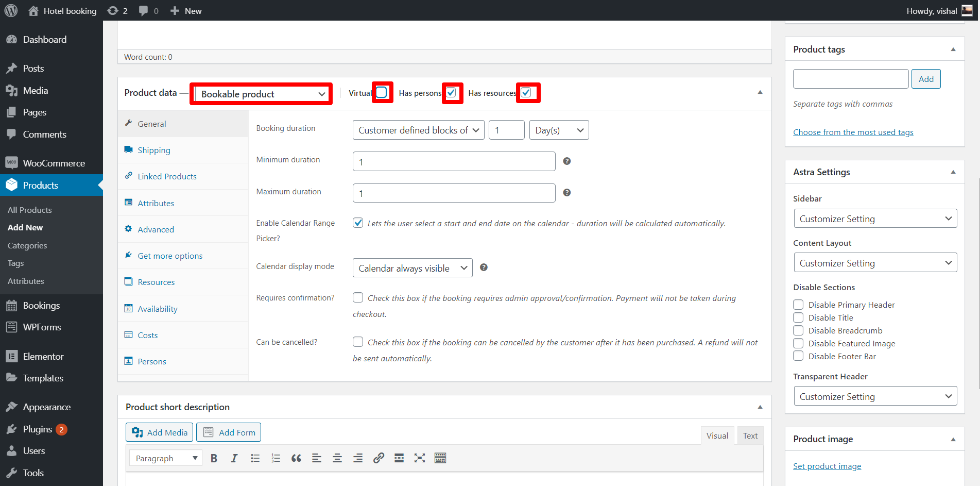
Task: Open the Sidebar Customizer Setting dropdown
Action: pos(875,219)
